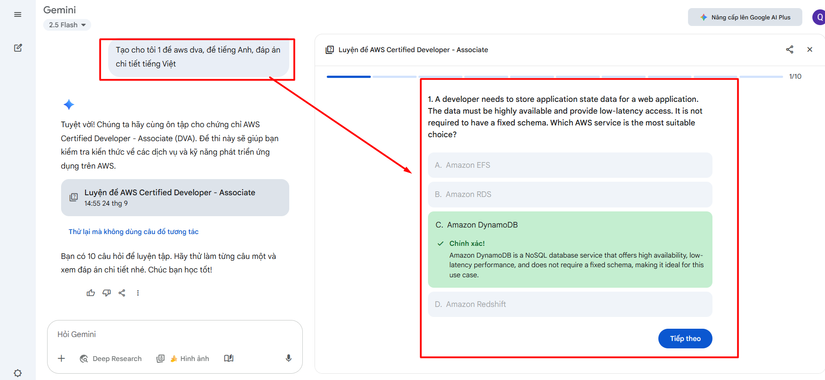Open the hamburger main menu
This screenshot has height=380, width=825.
pyautogui.click(x=18, y=14)
